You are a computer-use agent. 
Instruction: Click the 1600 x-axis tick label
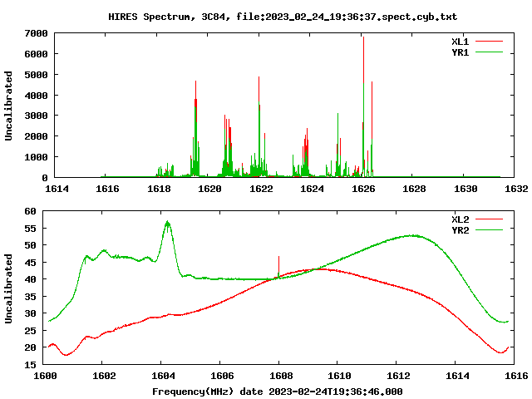pos(45,376)
